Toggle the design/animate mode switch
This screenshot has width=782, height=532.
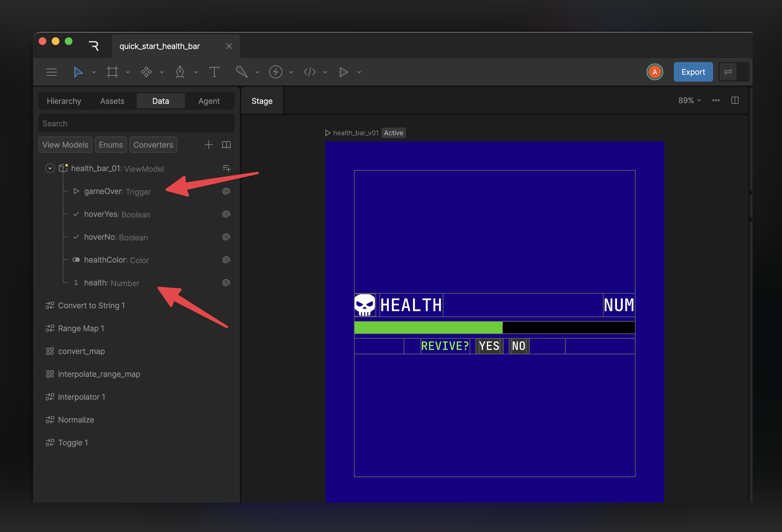(x=734, y=72)
